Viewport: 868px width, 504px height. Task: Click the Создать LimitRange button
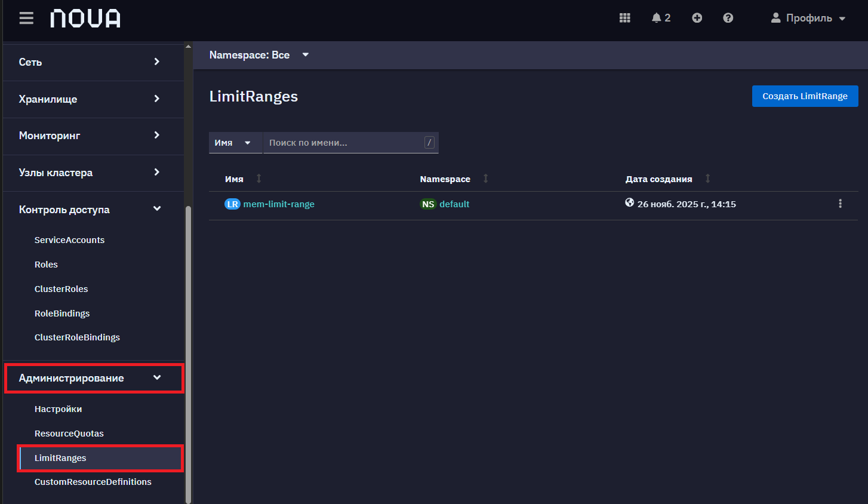tap(805, 96)
